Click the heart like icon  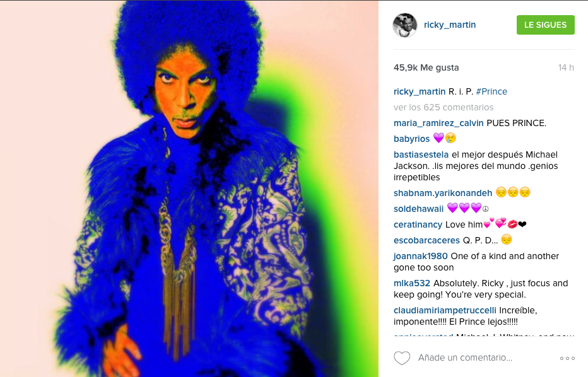click(402, 358)
